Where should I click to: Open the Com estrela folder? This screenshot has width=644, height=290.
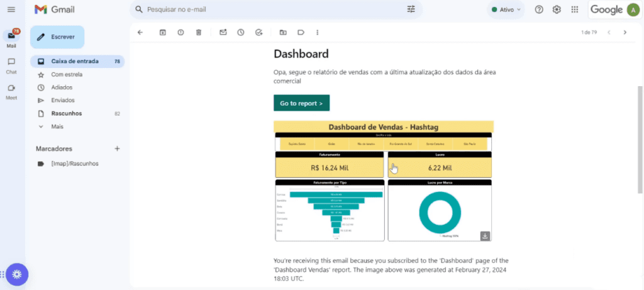point(77,74)
